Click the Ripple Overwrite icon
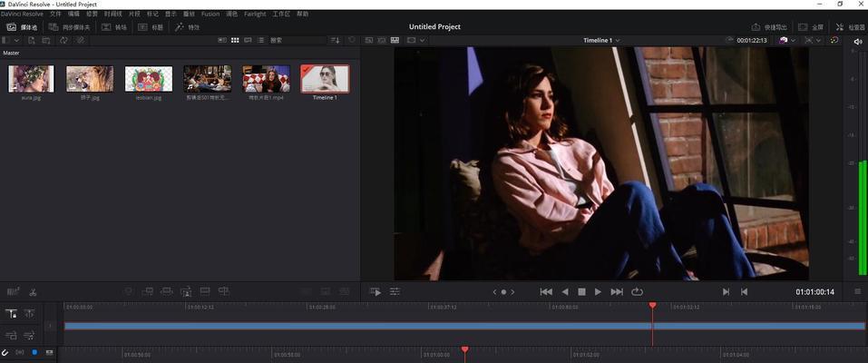The image size is (868, 363). [x=167, y=291]
